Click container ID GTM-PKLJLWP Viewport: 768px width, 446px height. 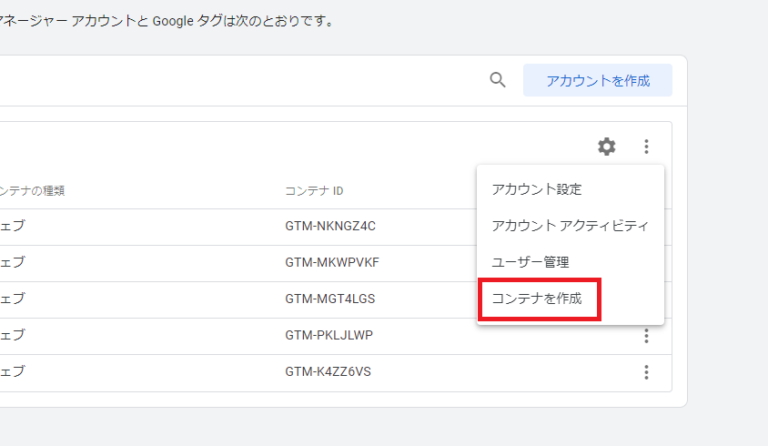click(x=328, y=335)
